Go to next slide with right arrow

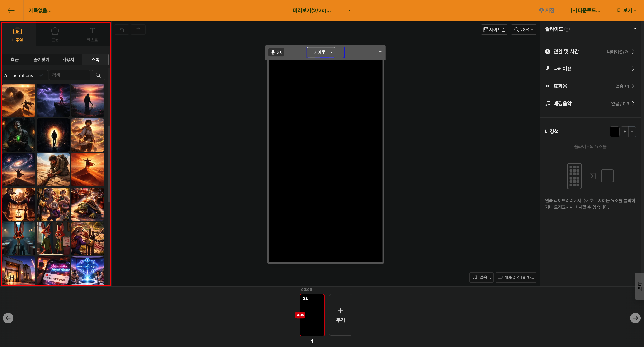[635, 318]
